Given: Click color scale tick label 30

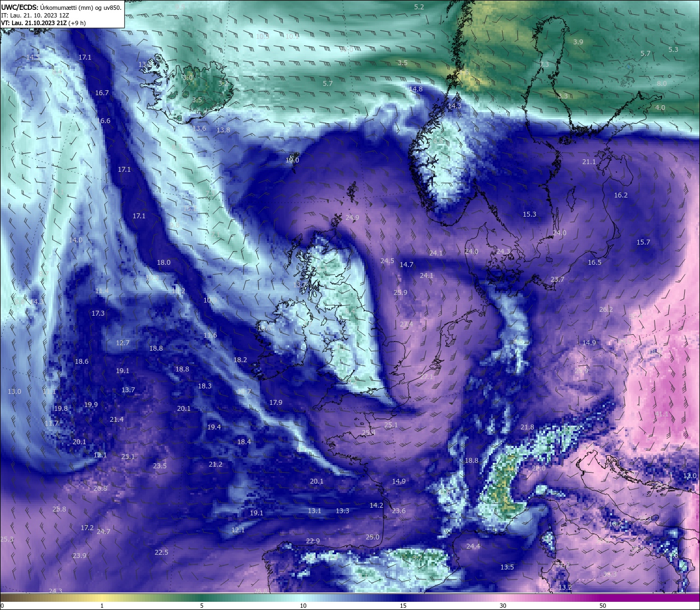Looking at the screenshot, I should click(x=503, y=606).
